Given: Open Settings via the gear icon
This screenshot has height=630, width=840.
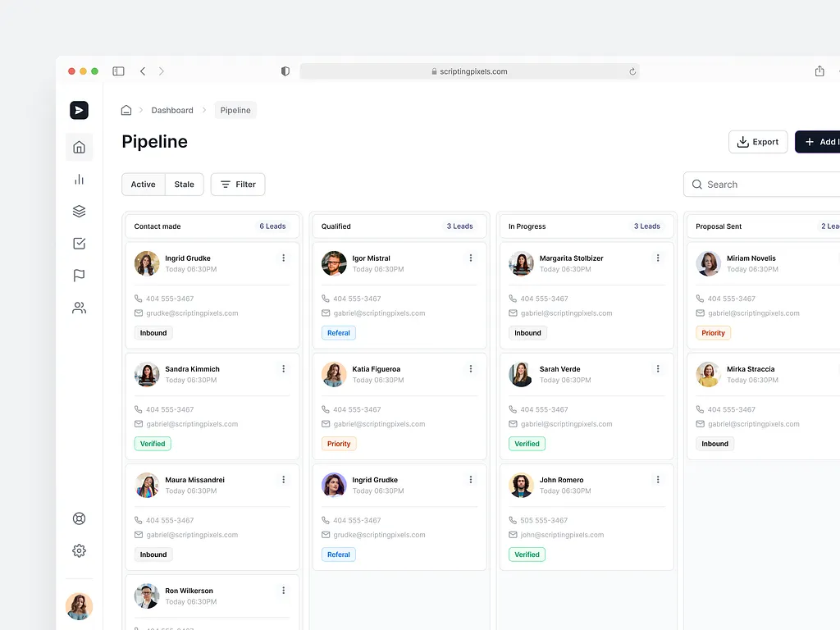Looking at the screenshot, I should pyautogui.click(x=79, y=550).
